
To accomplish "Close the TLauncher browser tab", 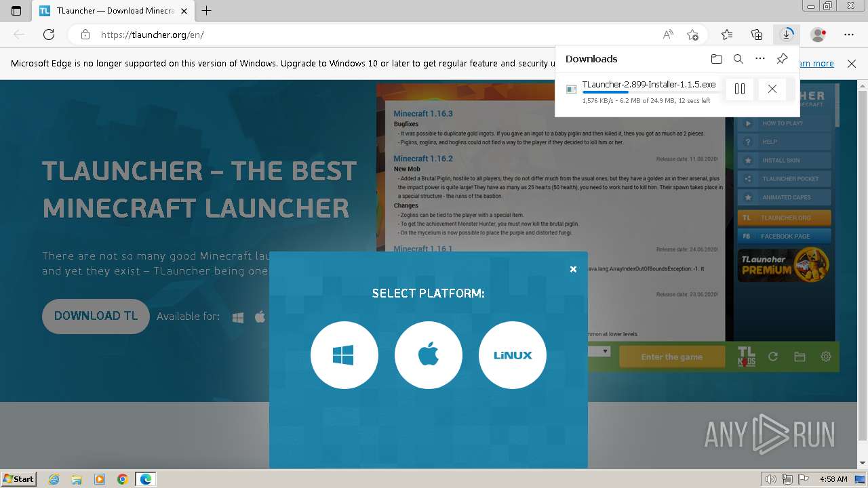I will coord(184,11).
